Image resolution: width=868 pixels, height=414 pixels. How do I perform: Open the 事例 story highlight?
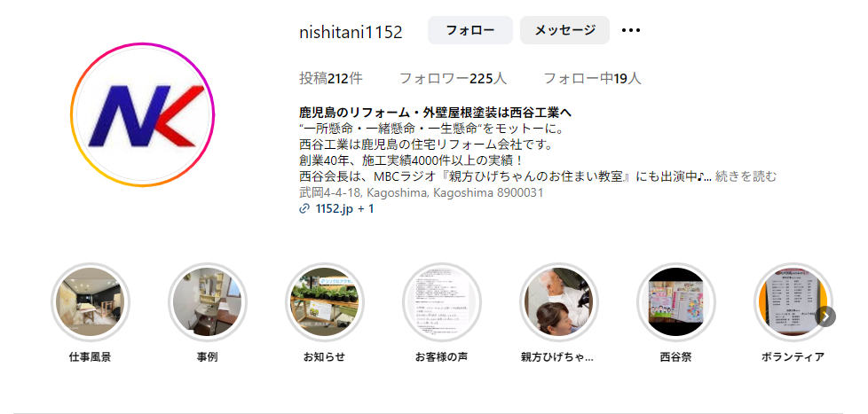207,301
